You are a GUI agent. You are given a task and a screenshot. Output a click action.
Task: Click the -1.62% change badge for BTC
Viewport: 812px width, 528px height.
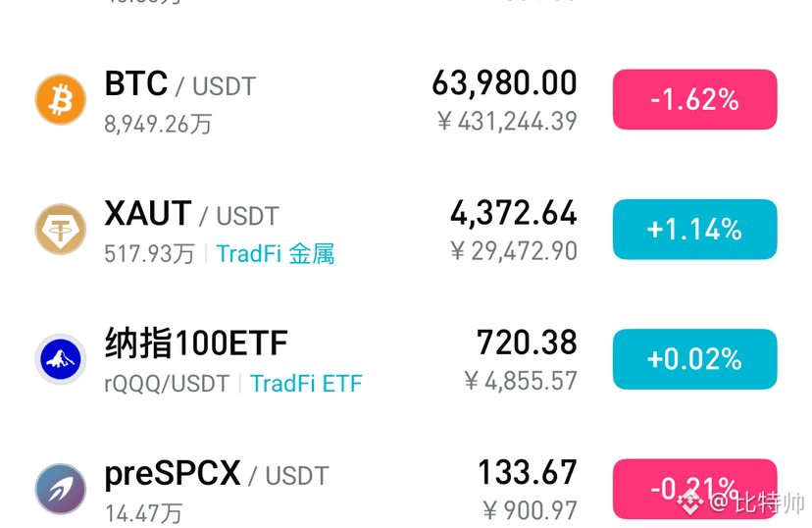(x=695, y=99)
